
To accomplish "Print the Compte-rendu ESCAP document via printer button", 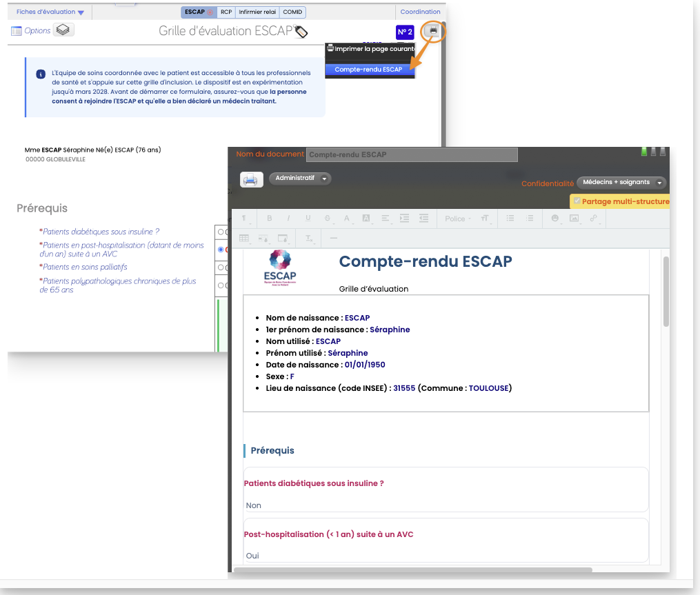I will click(x=251, y=179).
